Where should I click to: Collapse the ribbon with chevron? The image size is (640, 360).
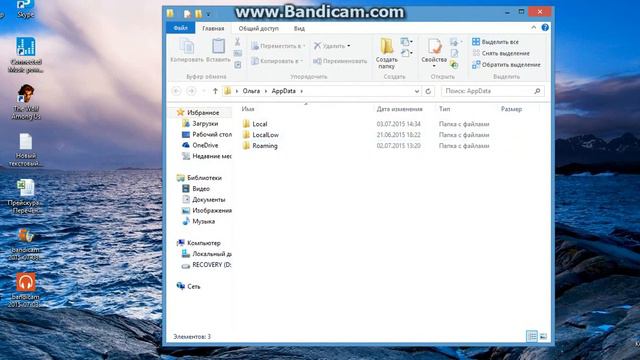[x=533, y=27]
